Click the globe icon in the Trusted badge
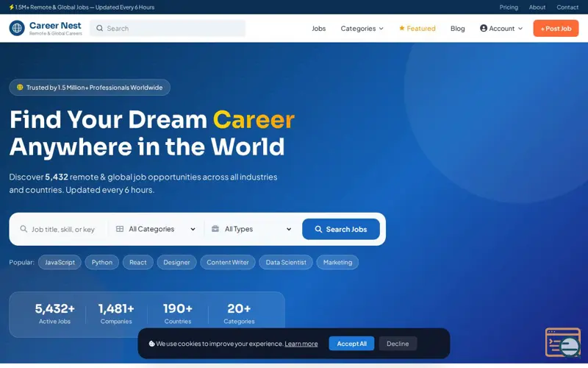Image resolution: width=588 pixels, height=368 pixels. [20, 87]
